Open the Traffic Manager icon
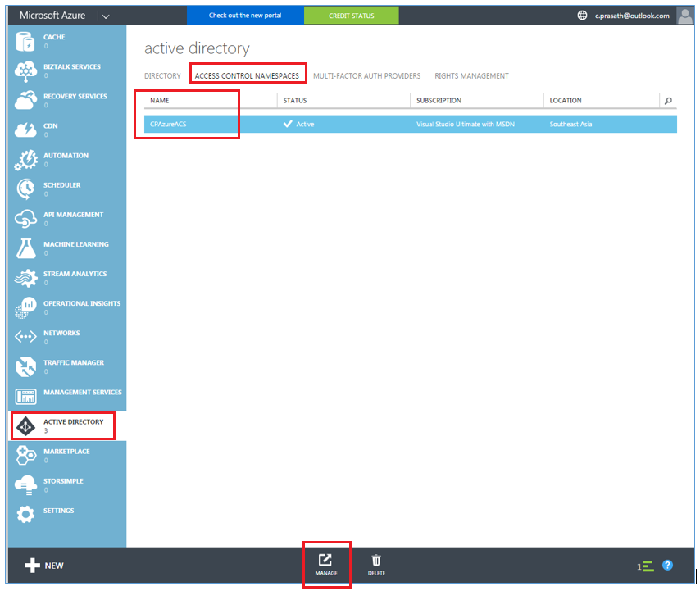 tap(25, 366)
